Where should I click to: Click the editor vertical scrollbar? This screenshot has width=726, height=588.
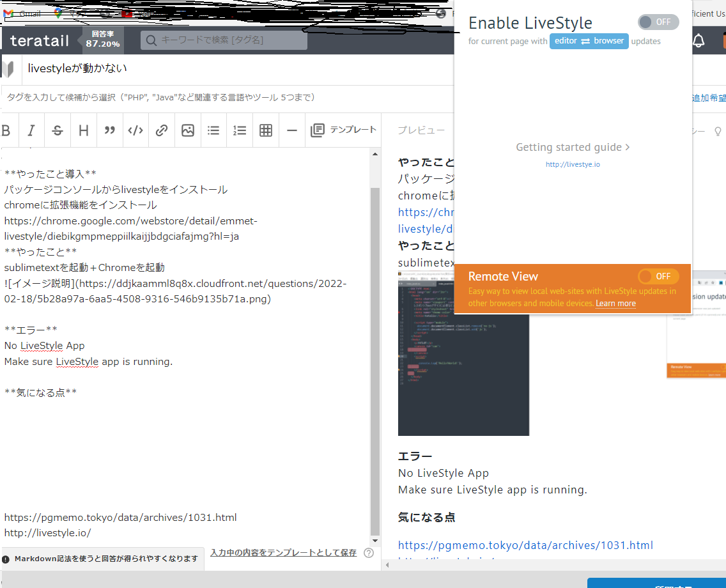[x=375, y=358]
